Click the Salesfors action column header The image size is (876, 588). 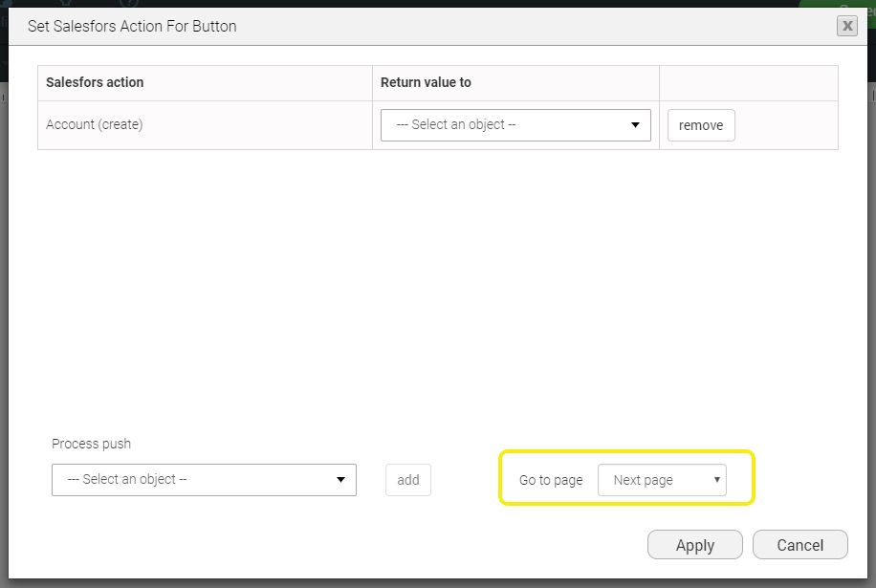pos(95,82)
